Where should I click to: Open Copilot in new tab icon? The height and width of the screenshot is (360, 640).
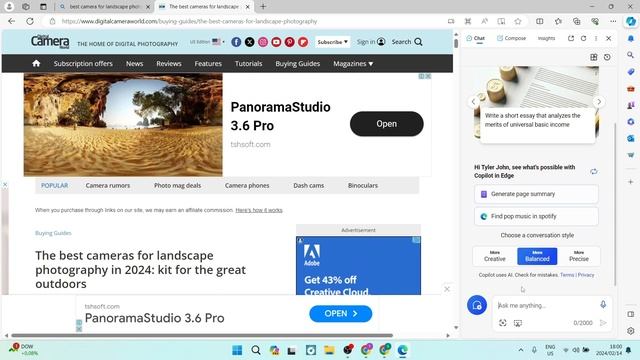(x=571, y=38)
